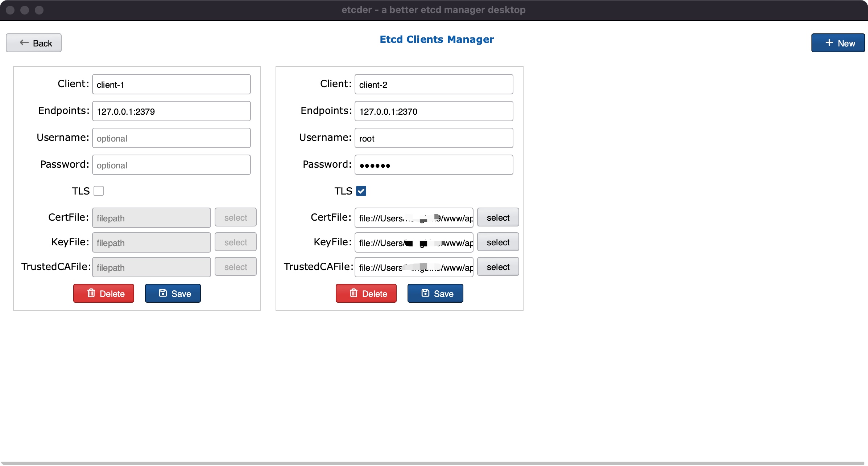Click client-2 Endpoints field 127.0.0.1:2370

pyautogui.click(x=434, y=111)
